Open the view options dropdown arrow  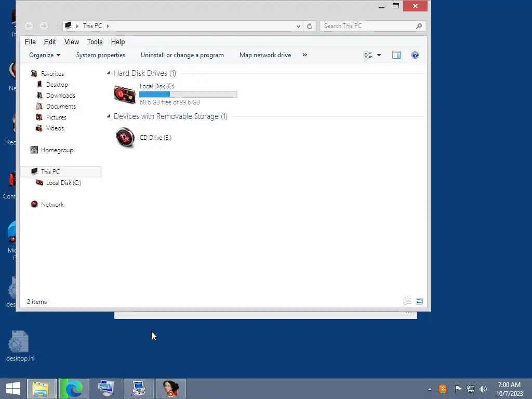(379, 55)
